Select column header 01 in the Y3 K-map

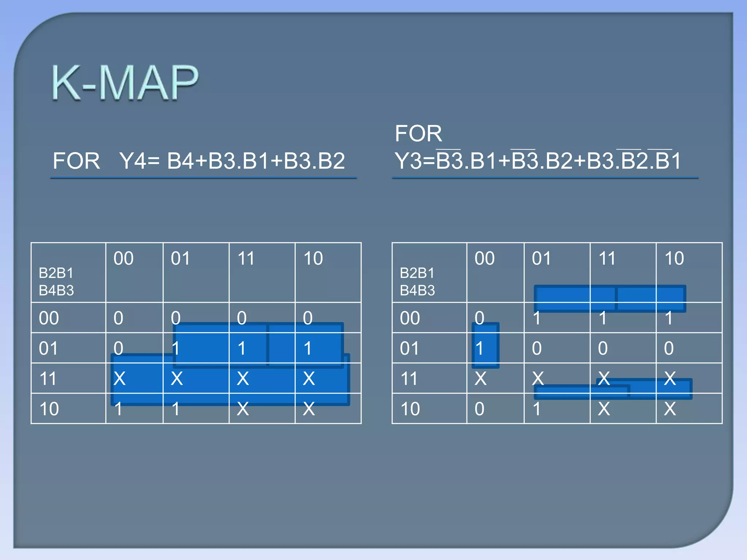(x=557, y=272)
